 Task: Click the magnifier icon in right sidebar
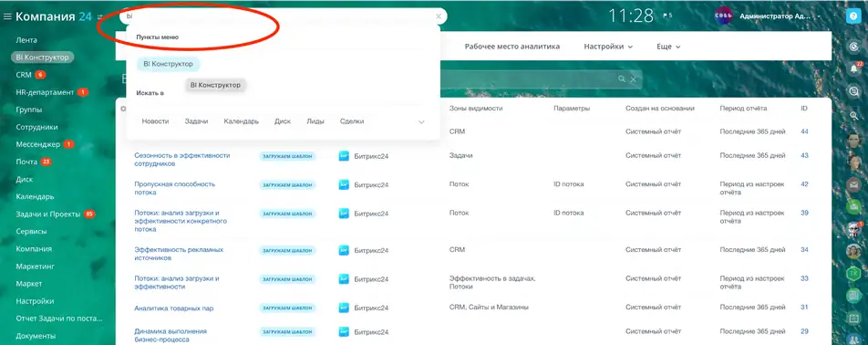(853, 115)
